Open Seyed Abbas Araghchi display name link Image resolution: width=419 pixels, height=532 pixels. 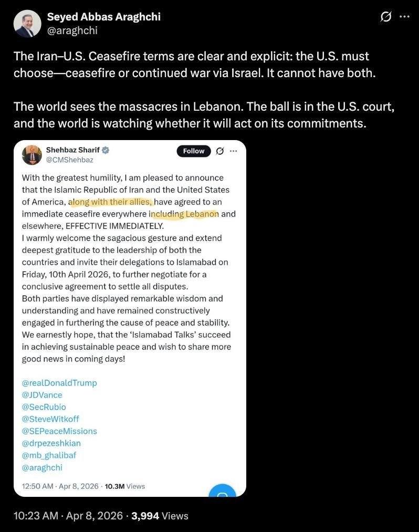(104, 17)
